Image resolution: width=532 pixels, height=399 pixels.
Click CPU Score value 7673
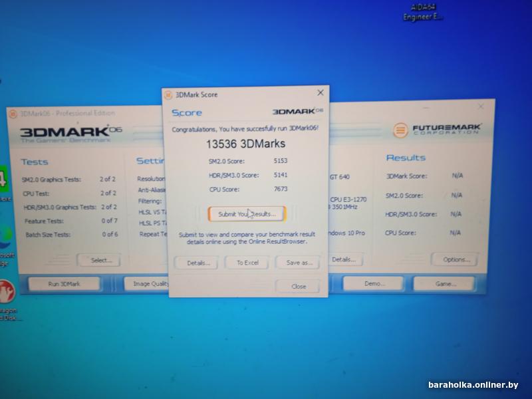281,189
